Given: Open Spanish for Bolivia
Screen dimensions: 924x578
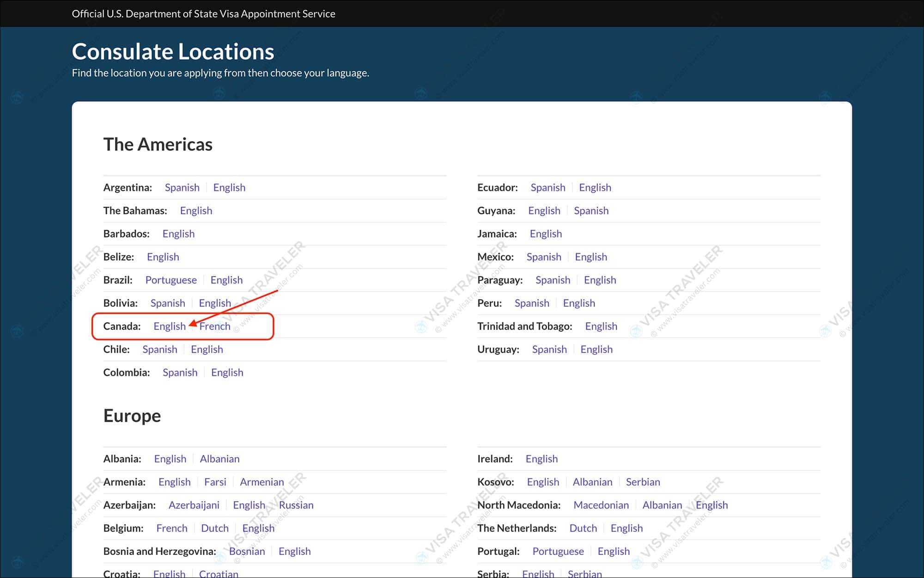Looking at the screenshot, I should pos(168,303).
